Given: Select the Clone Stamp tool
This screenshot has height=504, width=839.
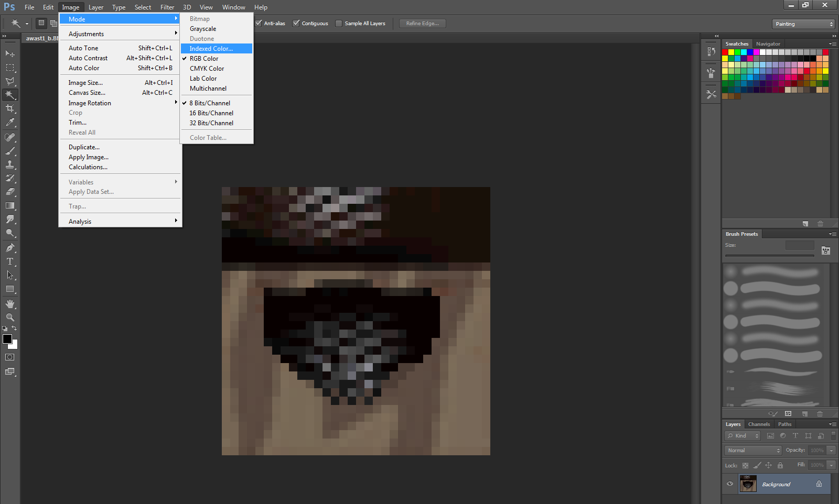Looking at the screenshot, I should tap(10, 165).
